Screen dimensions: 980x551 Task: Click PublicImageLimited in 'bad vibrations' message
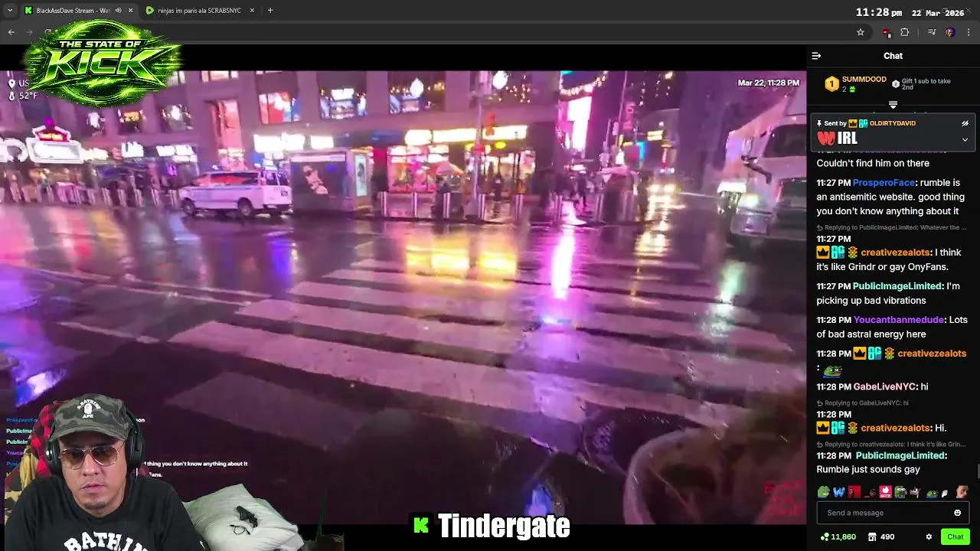click(897, 286)
